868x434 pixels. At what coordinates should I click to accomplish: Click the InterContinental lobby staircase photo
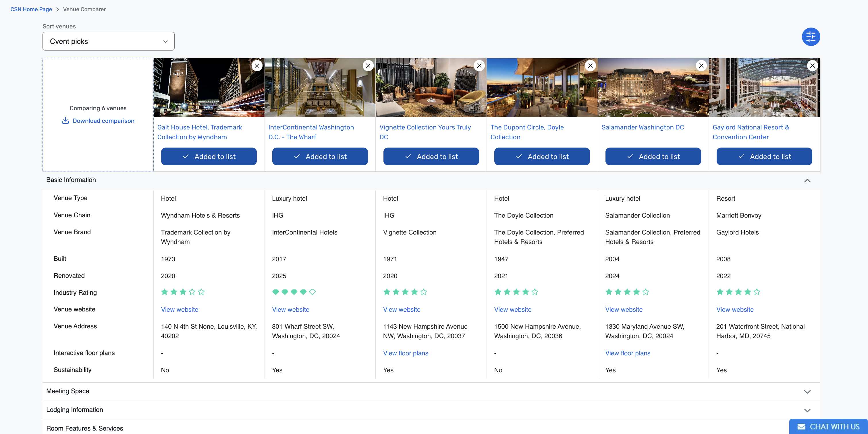pos(320,88)
